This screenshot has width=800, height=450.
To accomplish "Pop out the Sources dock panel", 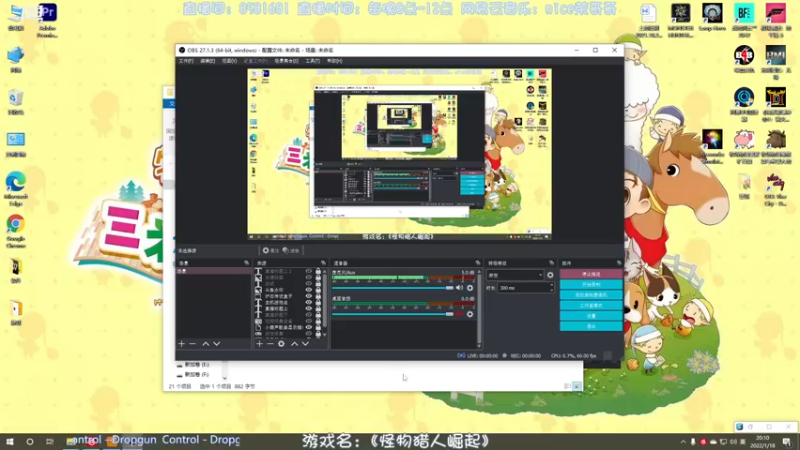I will [323, 263].
